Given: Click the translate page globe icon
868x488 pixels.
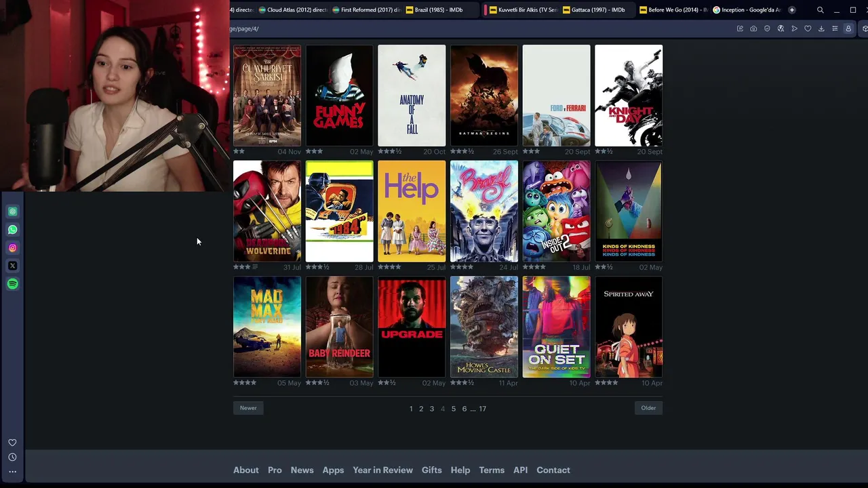Looking at the screenshot, I should pos(781,28).
